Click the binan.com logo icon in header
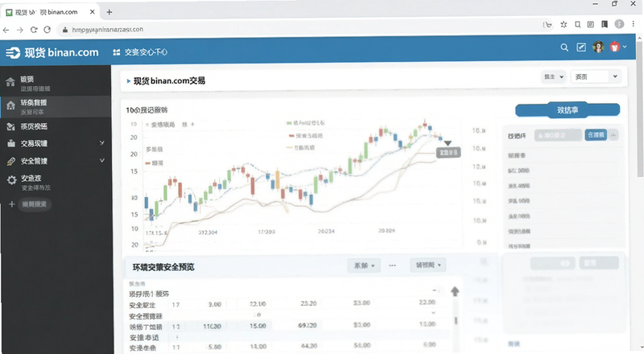Image resolution: width=644 pixels, height=354 pixels. pos(13,52)
